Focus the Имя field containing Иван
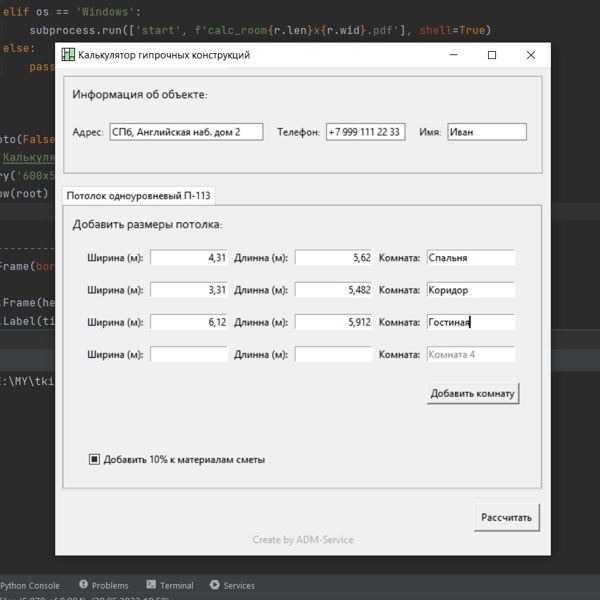 pos(486,132)
